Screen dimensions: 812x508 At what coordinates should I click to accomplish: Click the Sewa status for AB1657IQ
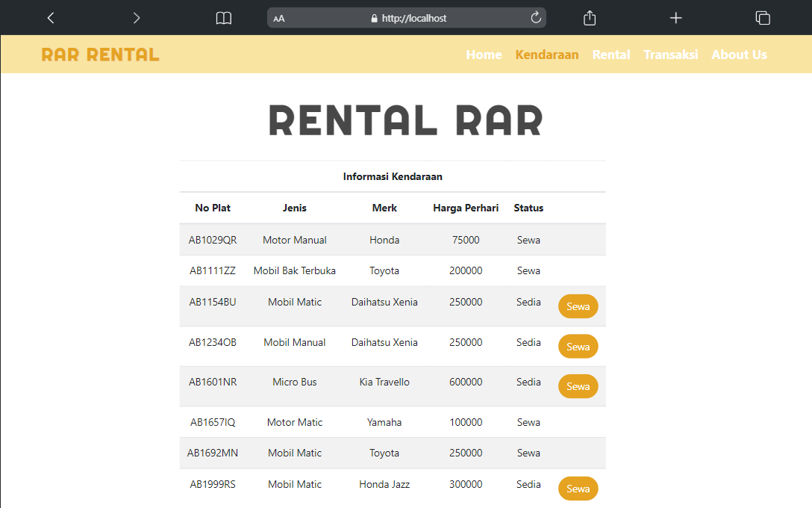click(528, 423)
